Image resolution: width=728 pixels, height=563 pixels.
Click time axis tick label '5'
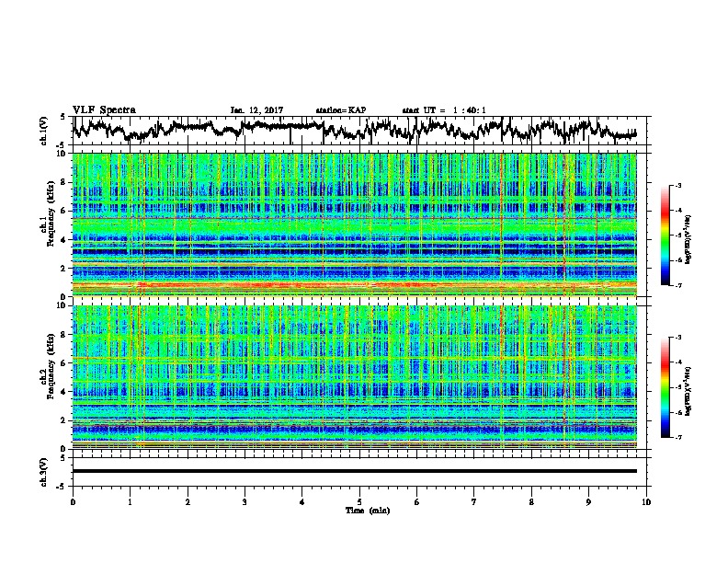click(359, 502)
